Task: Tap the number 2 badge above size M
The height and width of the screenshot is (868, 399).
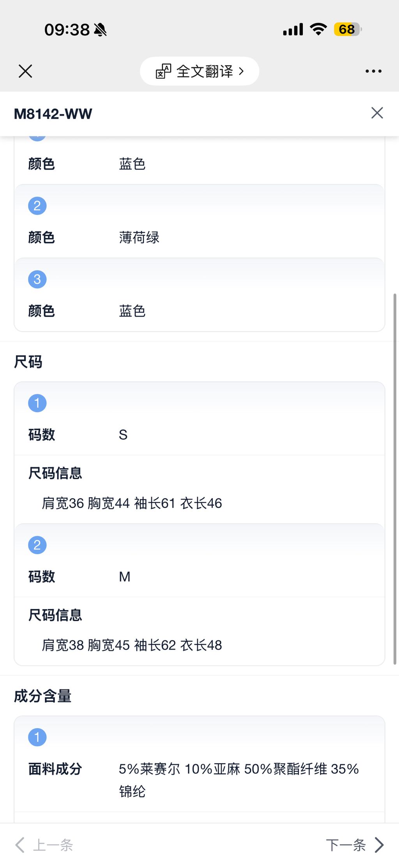Action: click(37, 545)
